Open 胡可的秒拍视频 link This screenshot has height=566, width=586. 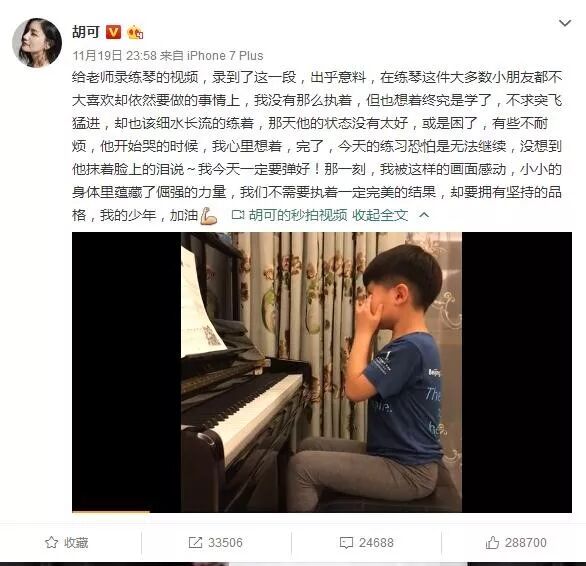click(298, 215)
